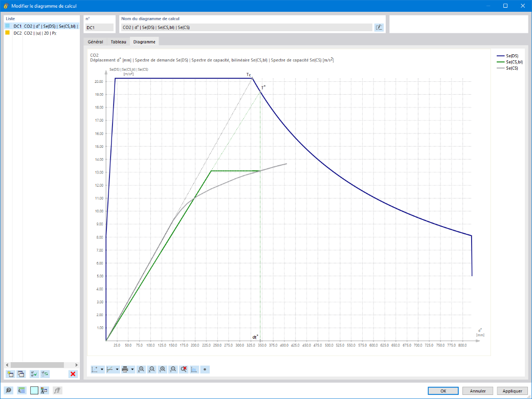Click the OK button
Screen dimensions: 532x399
(x=443, y=391)
